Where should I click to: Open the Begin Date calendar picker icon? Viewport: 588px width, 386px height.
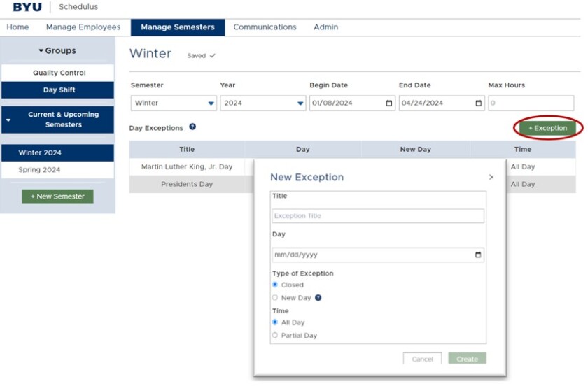click(389, 103)
